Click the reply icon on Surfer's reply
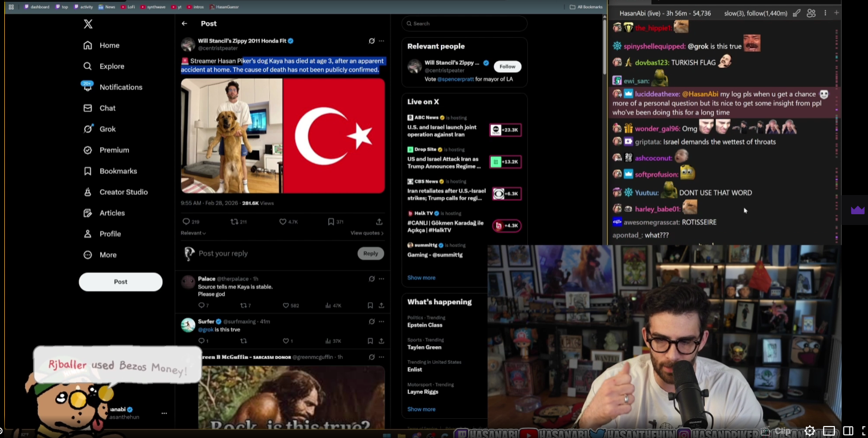Screen dimensions: 868x438 pos(201,341)
